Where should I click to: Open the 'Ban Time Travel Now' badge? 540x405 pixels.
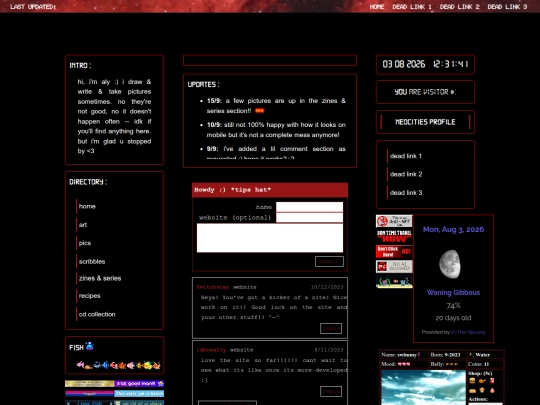tap(394, 236)
